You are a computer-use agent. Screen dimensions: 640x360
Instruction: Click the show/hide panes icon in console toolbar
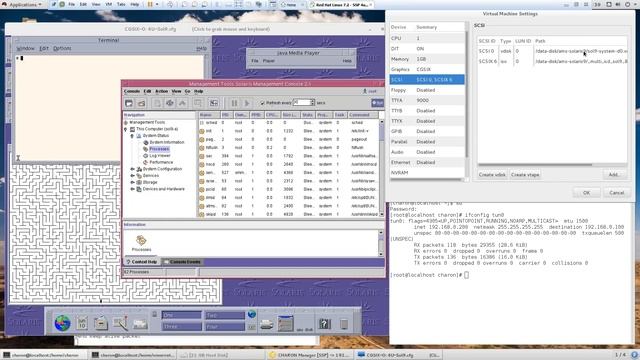coord(213,103)
